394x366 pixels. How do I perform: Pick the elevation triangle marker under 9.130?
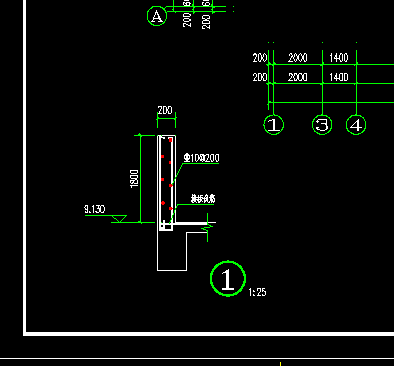point(119,219)
